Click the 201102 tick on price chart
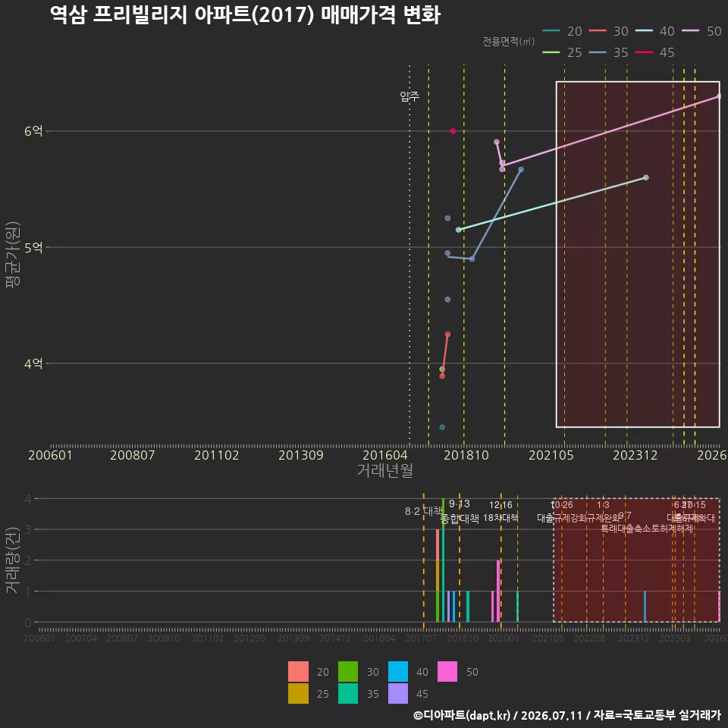The image size is (728, 728). click(x=216, y=455)
